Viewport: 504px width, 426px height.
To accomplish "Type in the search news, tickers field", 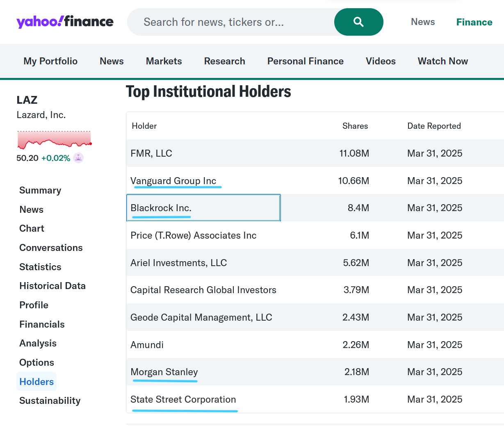I will click(x=230, y=22).
